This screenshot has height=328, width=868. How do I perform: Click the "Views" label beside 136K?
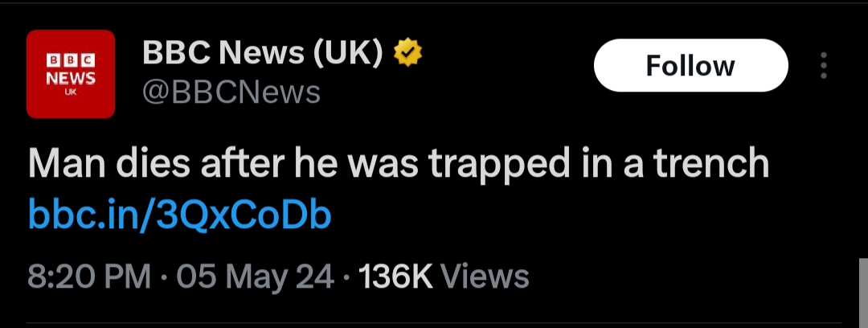[x=485, y=277]
